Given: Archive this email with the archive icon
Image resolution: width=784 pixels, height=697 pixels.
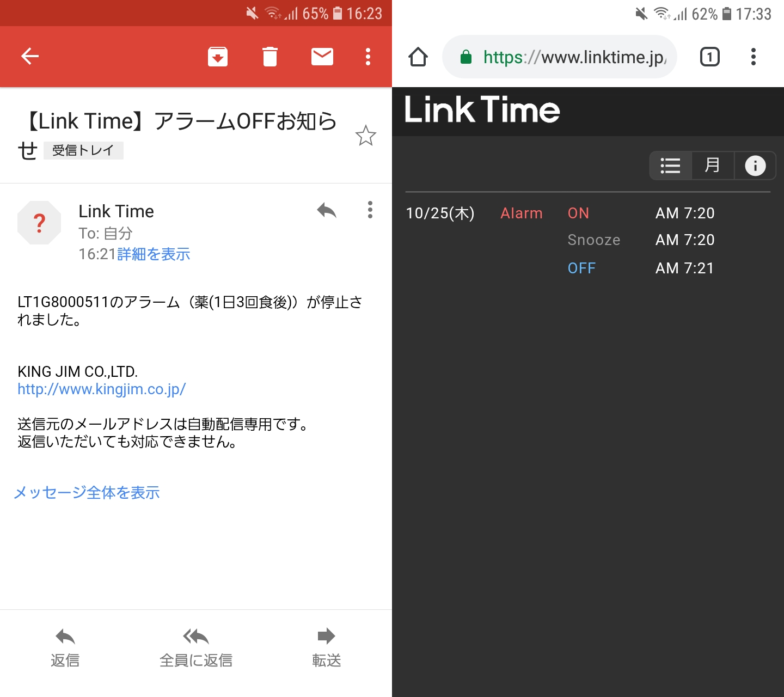Looking at the screenshot, I should [218, 57].
